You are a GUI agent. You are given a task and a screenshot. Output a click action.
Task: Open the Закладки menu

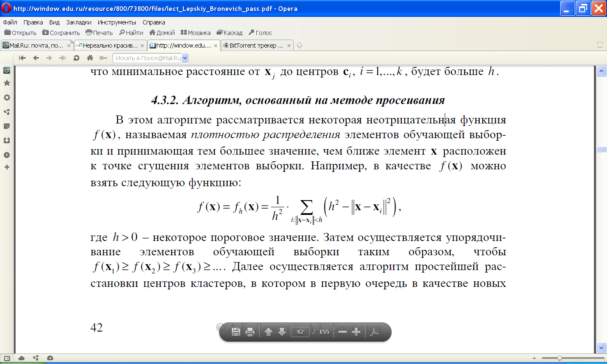78,22
